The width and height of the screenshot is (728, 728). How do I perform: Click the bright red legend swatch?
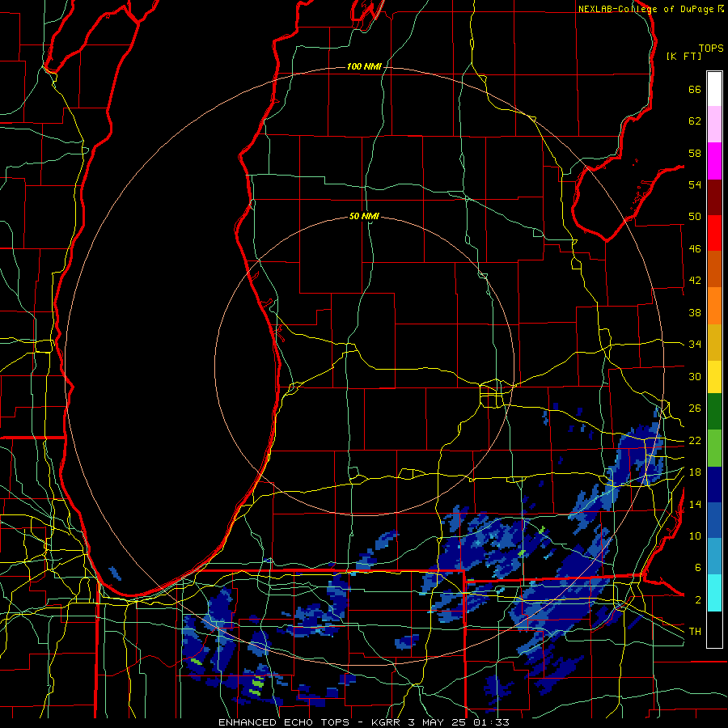(714, 233)
